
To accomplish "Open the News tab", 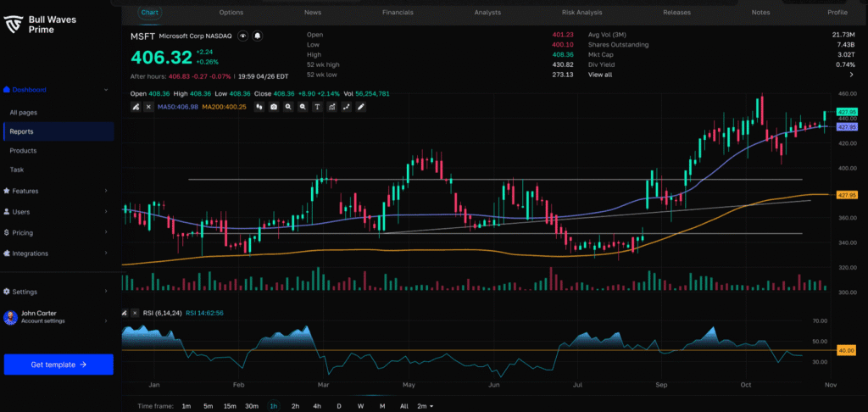I will [x=312, y=12].
